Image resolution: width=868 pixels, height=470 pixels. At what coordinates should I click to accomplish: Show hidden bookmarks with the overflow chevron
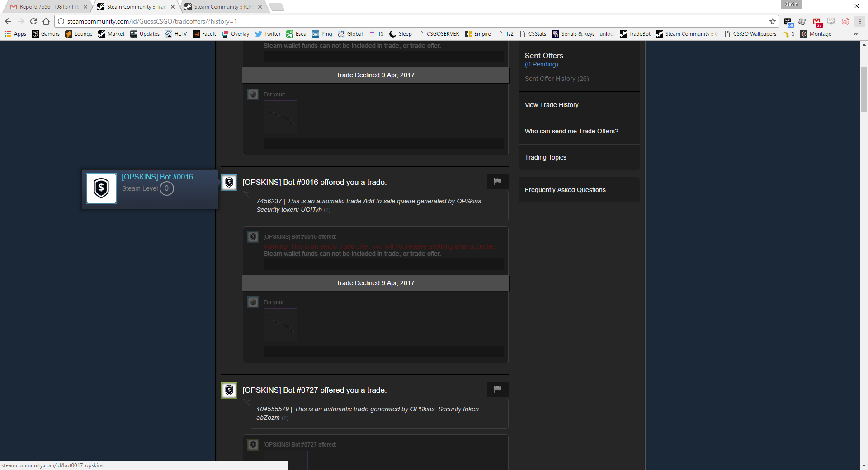(856, 34)
